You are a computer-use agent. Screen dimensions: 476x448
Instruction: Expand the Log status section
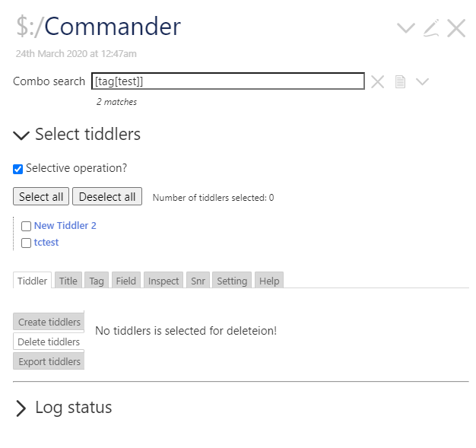point(21,408)
